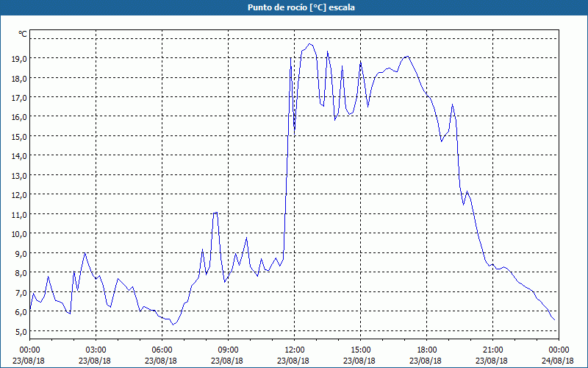Click the '21:00' time axis label
This screenshot has height=368, width=588.
pyautogui.click(x=492, y=350)
